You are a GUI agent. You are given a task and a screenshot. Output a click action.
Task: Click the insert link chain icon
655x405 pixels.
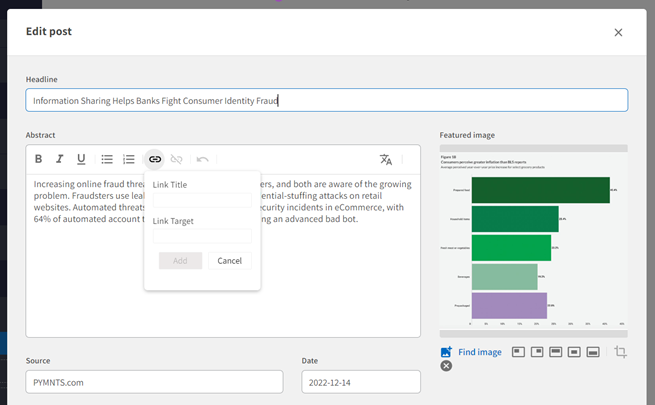tap(154, 159)
